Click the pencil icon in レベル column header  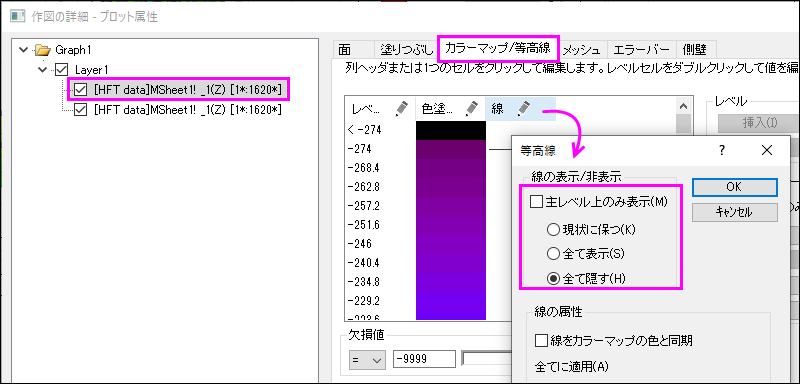(402, 108)
